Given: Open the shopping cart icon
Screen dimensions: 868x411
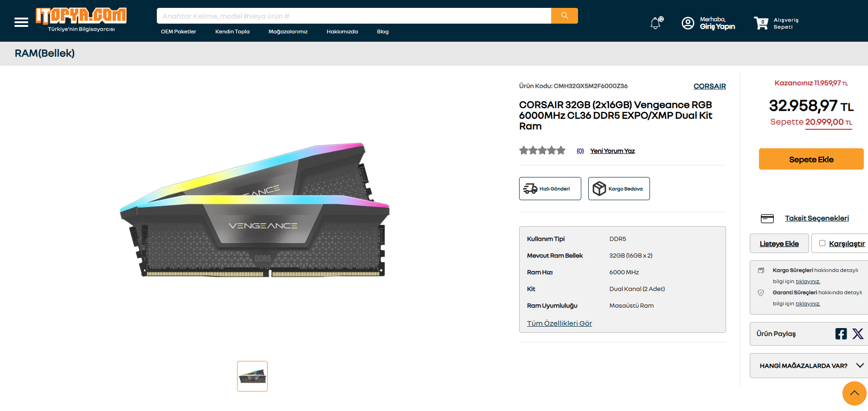Looking at the screenshot, I should (761, 23).
